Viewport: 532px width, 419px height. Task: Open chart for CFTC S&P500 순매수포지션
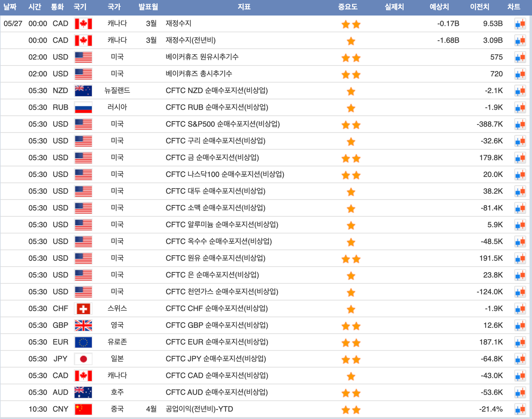pos(520,124)
